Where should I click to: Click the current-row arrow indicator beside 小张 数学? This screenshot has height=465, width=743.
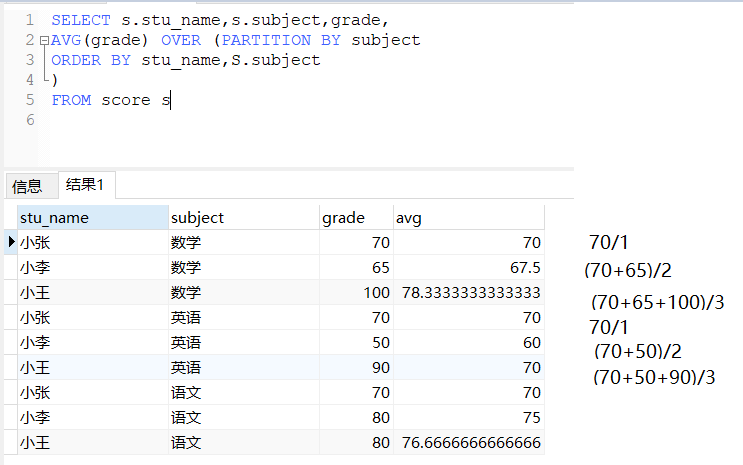click(x=11, y=242)
